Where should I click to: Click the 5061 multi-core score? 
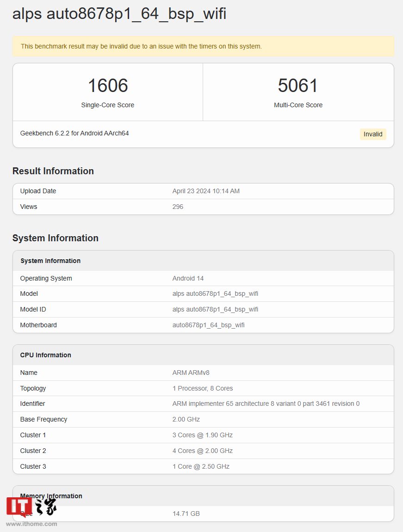pyautogui.click(x=298, y=86)
